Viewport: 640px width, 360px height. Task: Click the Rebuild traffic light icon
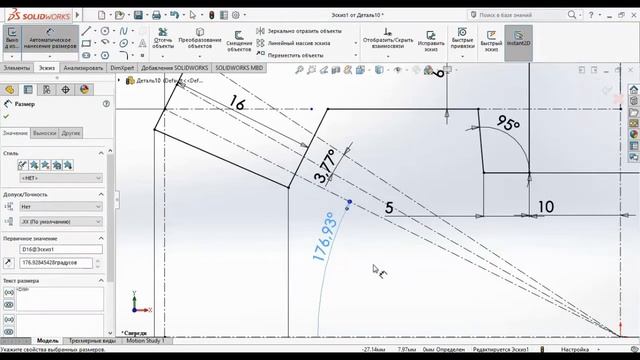click(211, 15)
